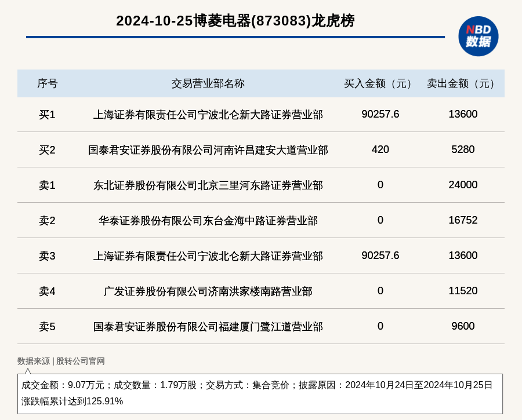Click the 11520 sell amount

click(463, 291)
